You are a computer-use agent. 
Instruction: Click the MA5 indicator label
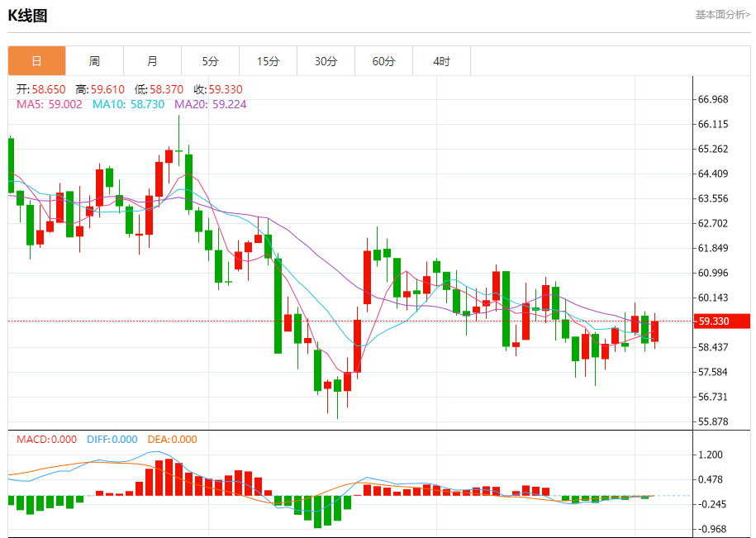49,105
